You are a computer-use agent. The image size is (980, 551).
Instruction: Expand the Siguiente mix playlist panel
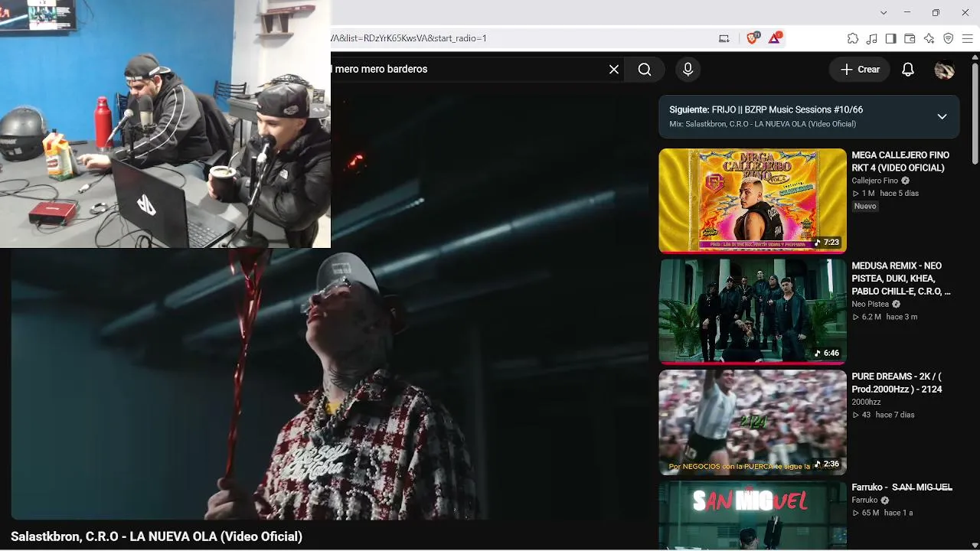tap(942, 116)
